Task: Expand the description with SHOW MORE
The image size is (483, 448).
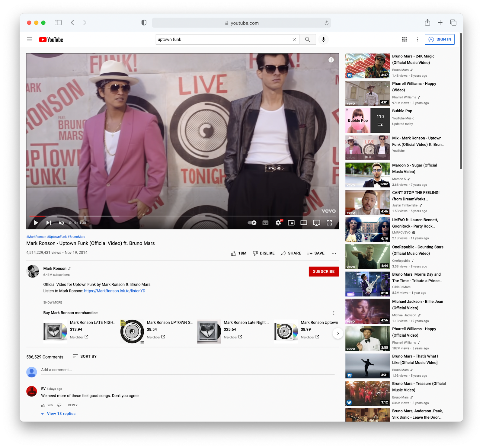Action: pyautogui.click(x=53, y=302)
